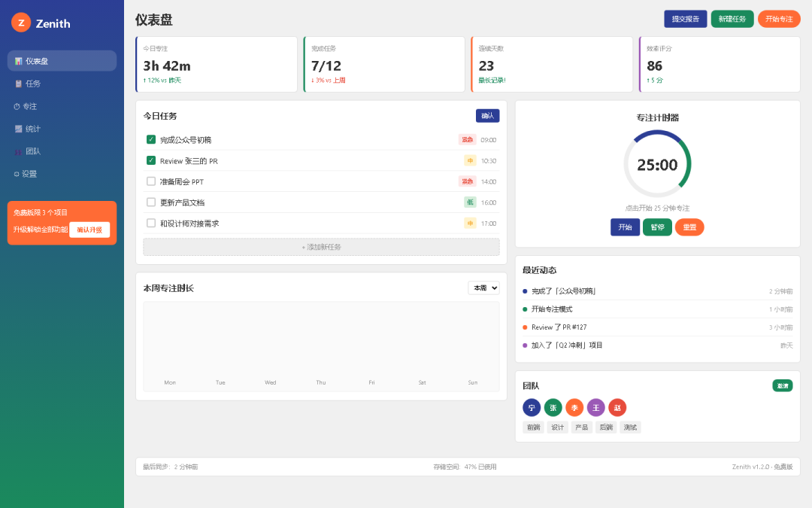Click the 添加新任务 field
Screen dimensions: 812x508
[321, 247]
